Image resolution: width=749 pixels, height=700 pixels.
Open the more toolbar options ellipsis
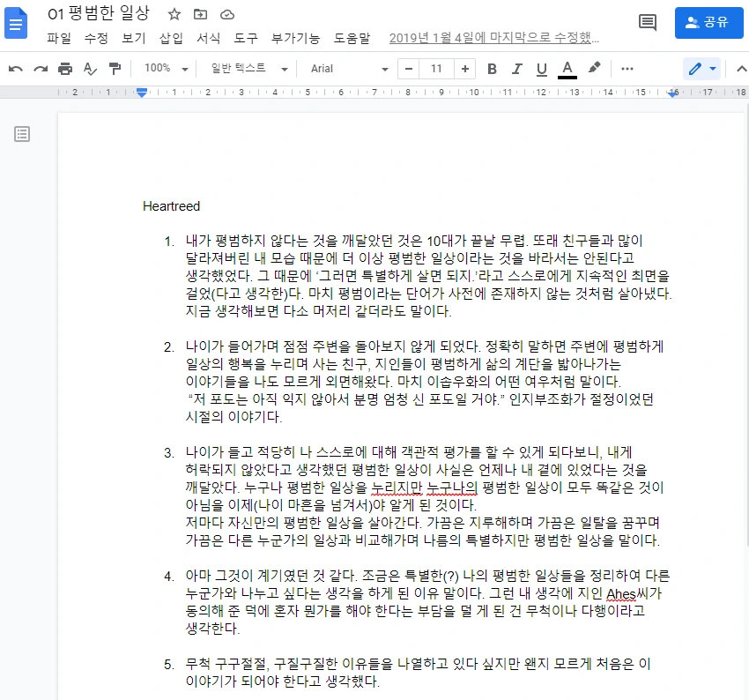tap(627, 69)
